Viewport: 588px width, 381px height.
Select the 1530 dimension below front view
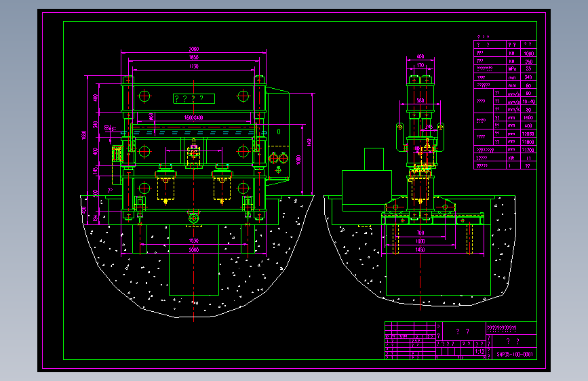click(x=193, y=241)
